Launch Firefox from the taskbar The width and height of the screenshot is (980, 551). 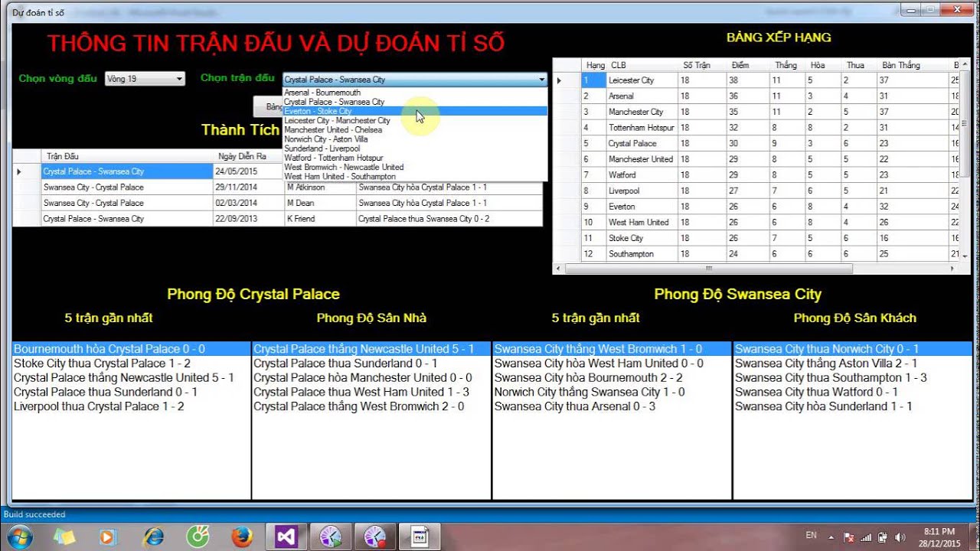(242, 537)
